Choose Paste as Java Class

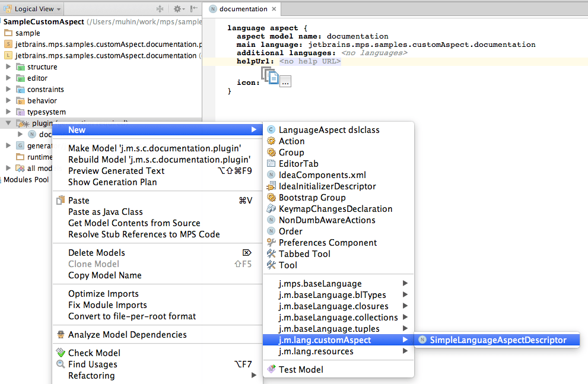(157, 211)
